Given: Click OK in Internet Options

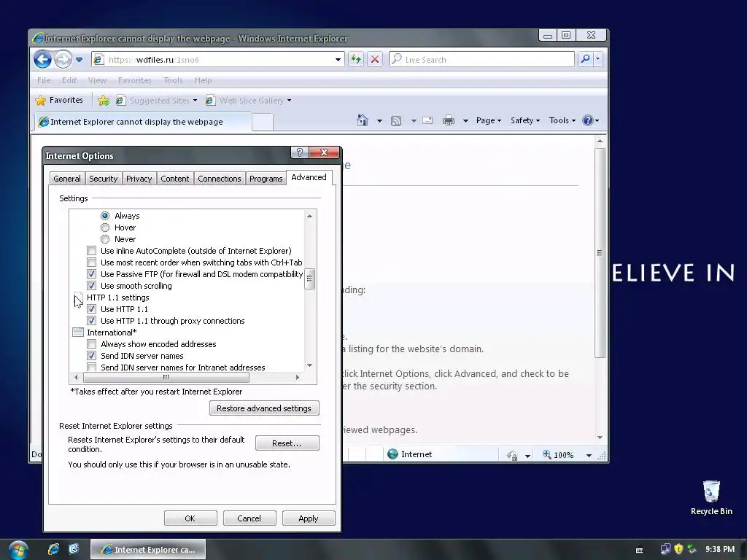Looking at the screenshot, I should click(190, 518).
